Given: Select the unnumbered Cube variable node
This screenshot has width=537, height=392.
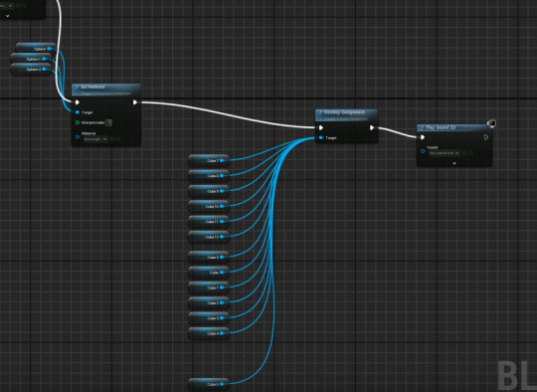Looking at the screenshot, I should coord(209,273).
